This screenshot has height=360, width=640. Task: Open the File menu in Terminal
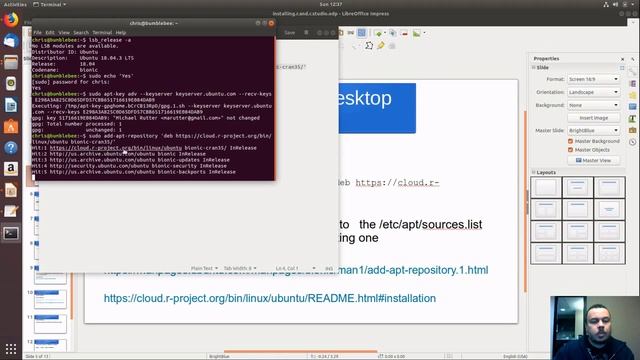38,32
